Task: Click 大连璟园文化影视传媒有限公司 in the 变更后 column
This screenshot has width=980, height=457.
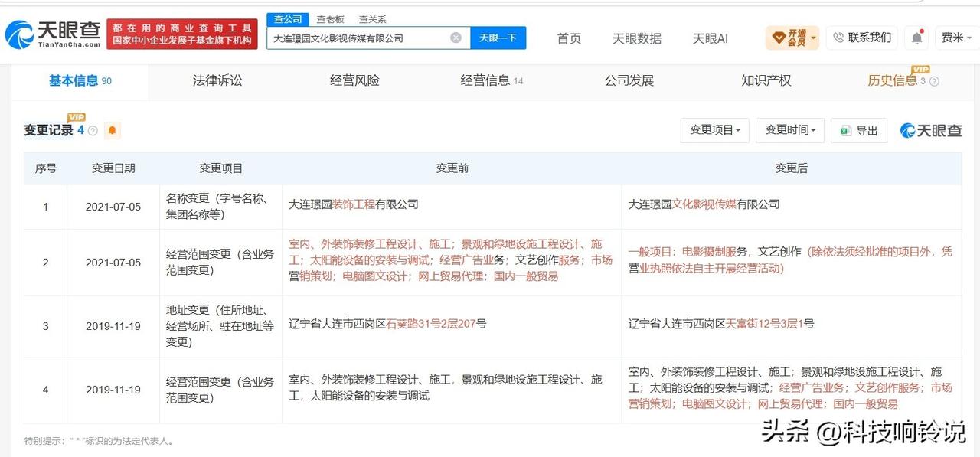Action: tap(704, 204)
